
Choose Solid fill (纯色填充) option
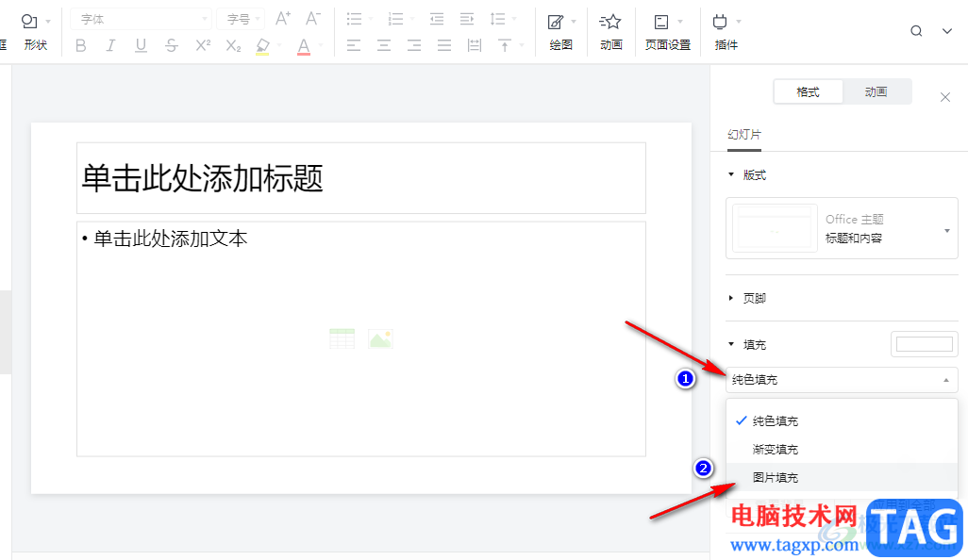(x=843, y=421)
